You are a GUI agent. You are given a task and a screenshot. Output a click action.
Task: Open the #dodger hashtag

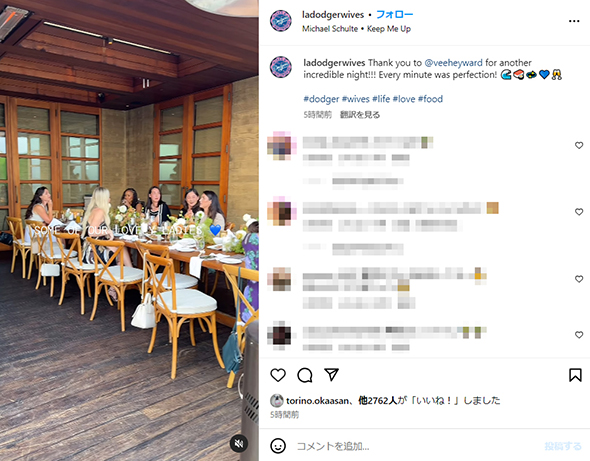click(x=321, y=99)
